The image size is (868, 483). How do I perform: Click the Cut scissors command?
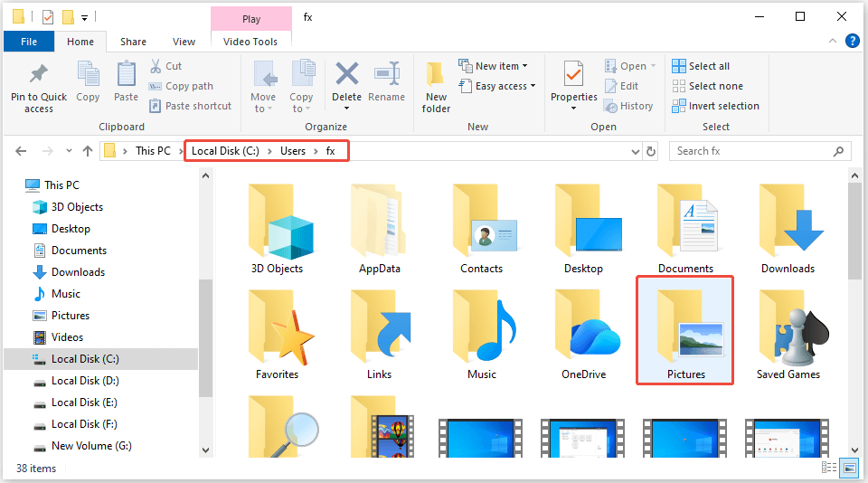pyautogui.click(x=165, y=66)
